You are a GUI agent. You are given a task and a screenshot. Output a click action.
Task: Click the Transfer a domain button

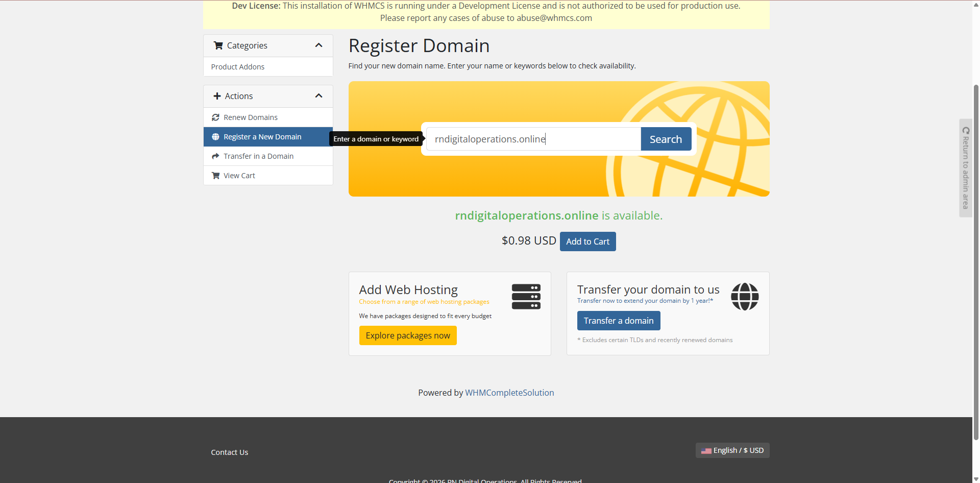pyautogui.click(x=618, y=321)
